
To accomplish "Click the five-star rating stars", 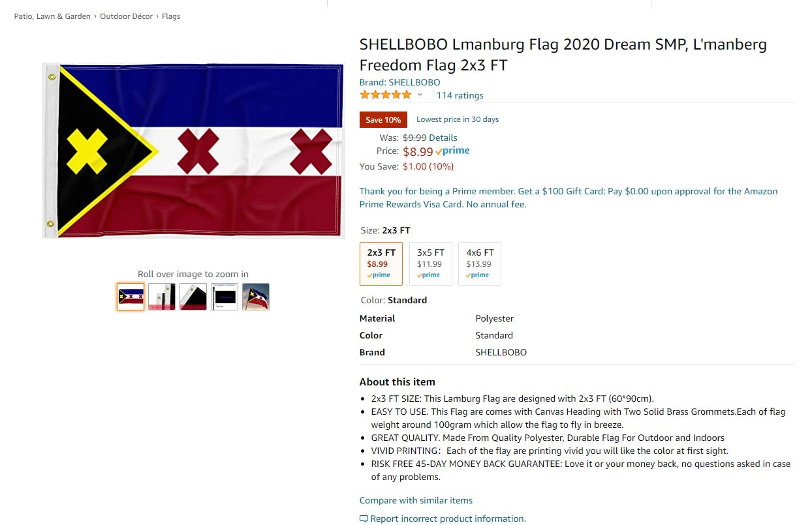I will tap(385, 95).
